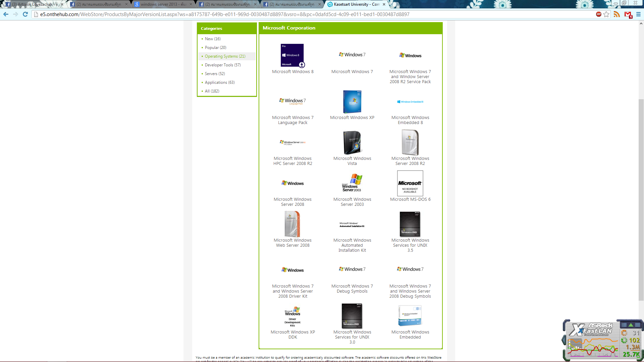Open the Microsoft MS-DOS 6 link

(x=410, y=199)
